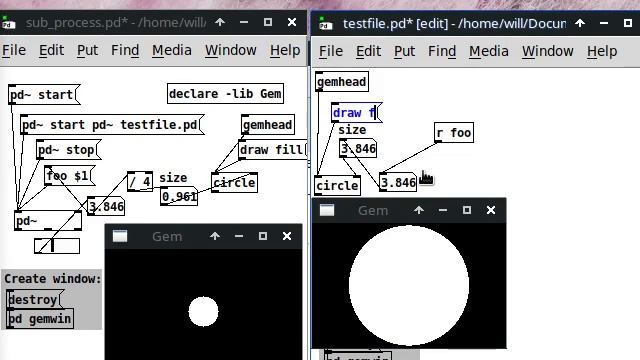640x360 pixels.
Task: Click the large white circle in right Gem window
Action: click(409, 285)
